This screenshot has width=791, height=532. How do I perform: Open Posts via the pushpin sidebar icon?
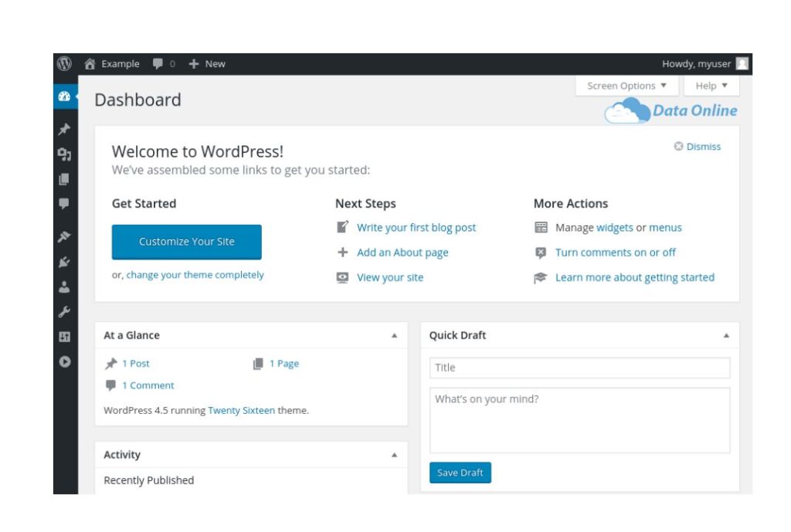(x=65, y=129)
